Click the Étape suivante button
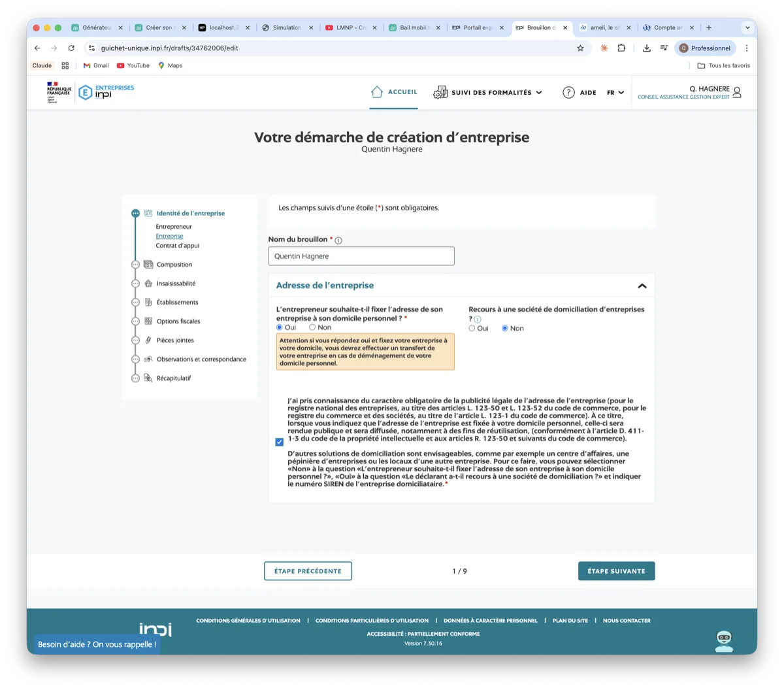784x690 pixels. (x=616, y=570)
